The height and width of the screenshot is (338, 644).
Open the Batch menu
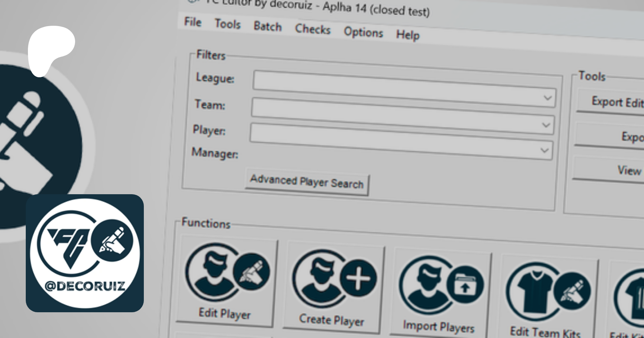point(268,27)
